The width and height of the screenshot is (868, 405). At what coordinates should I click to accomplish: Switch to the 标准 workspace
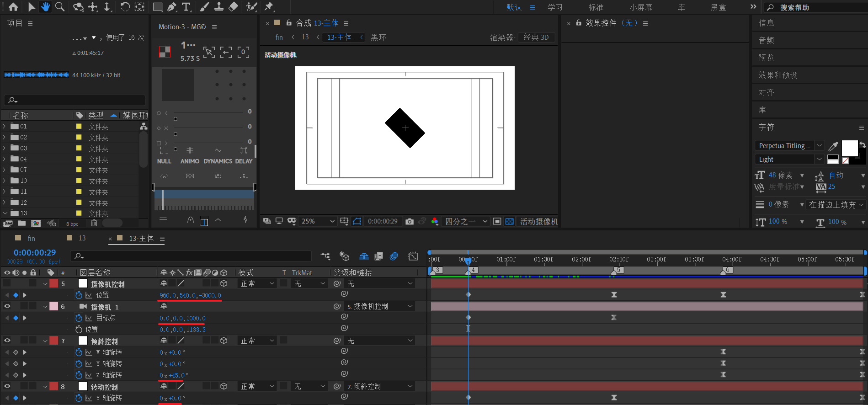click(596, 7)
